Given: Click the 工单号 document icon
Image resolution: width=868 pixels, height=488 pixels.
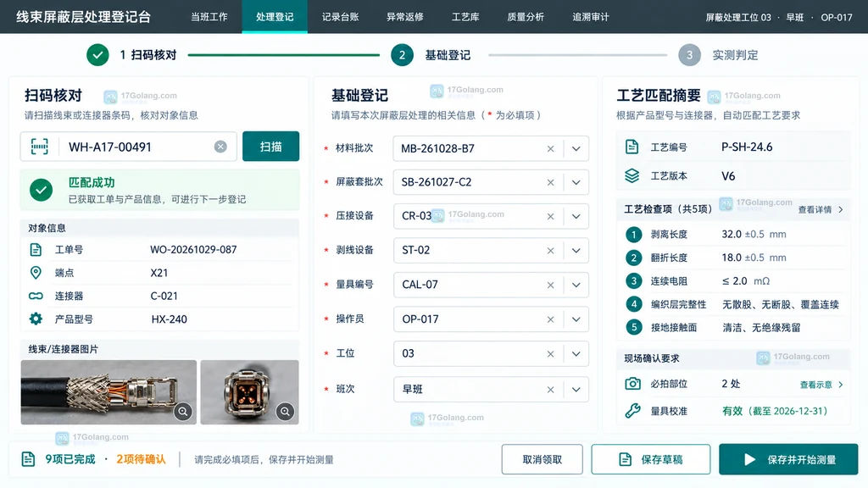Looking at the screenshot, I should point(36,250).
